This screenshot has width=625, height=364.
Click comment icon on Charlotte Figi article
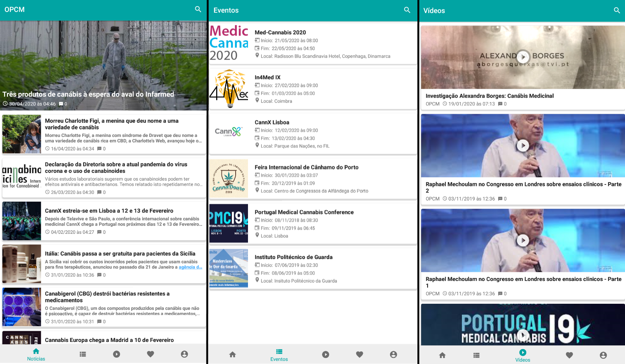tap(99, 149)
